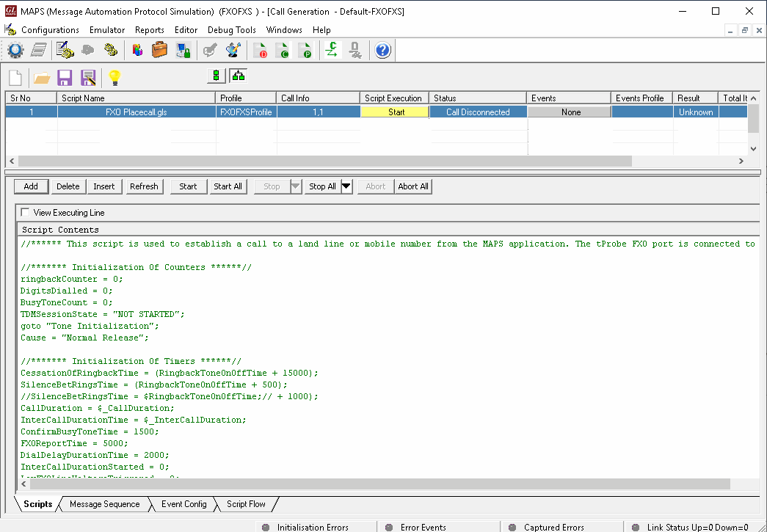Click the Add button
This screenshot has width=767, height=532.
coord(31,186)
